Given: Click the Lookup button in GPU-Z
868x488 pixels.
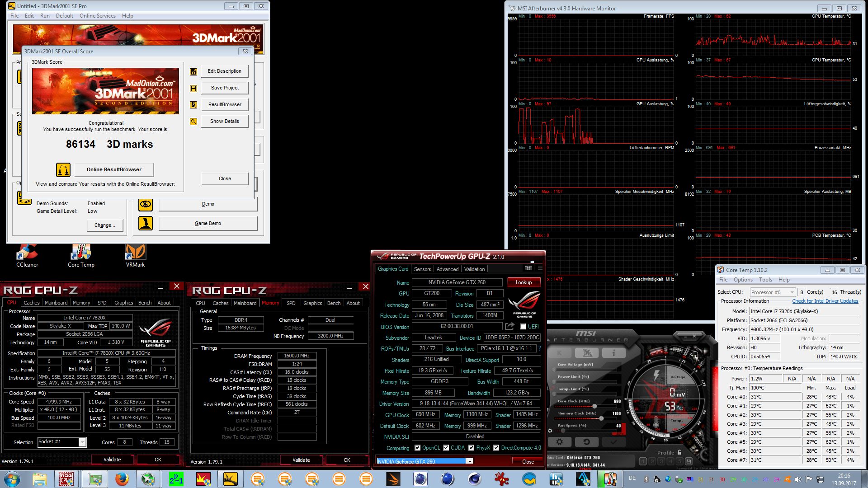Looking at the screenshot, I should click(524, 282).
